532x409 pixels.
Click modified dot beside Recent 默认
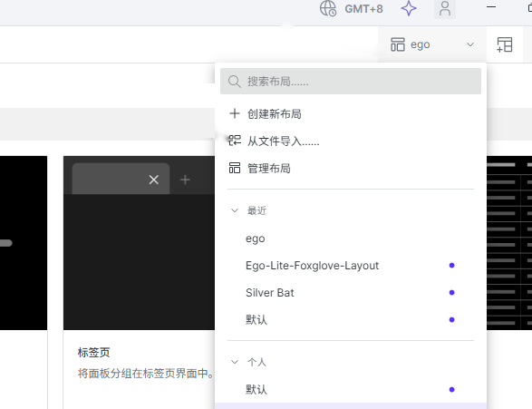451,320
